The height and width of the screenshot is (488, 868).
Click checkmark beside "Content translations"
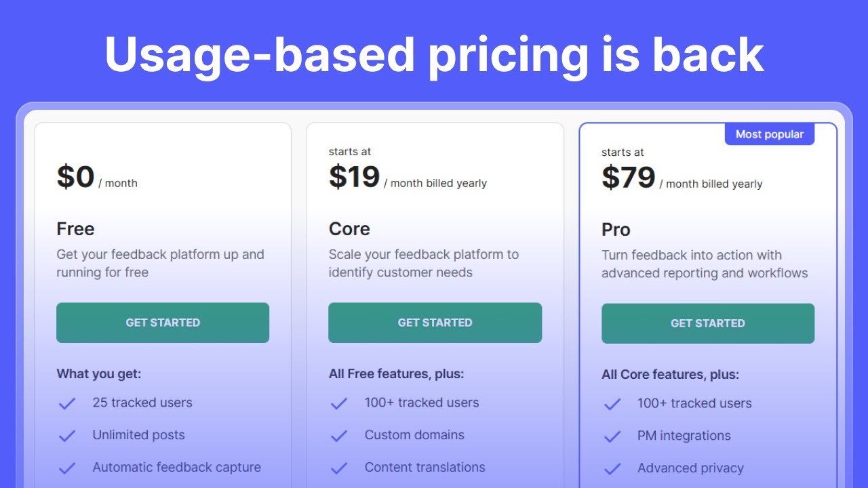[x=339, y=468]
